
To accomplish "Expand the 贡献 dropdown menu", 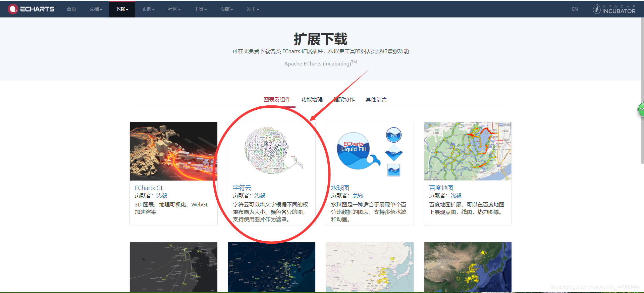I will [x=226, y=9].
